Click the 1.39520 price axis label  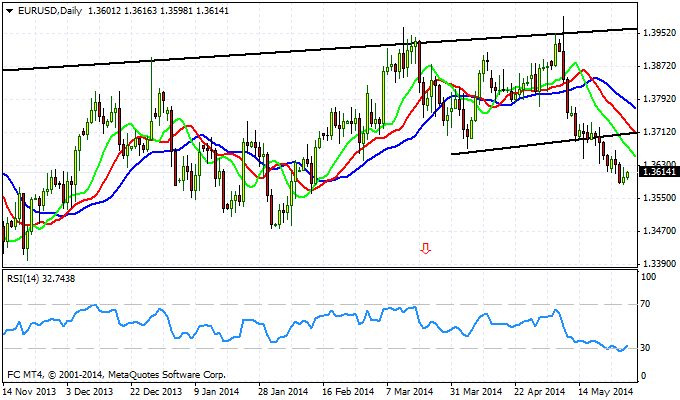coord(660,33)
